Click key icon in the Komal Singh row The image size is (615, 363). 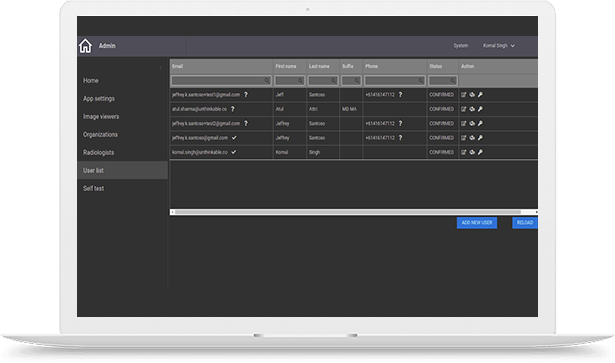(x=480, y=152)
